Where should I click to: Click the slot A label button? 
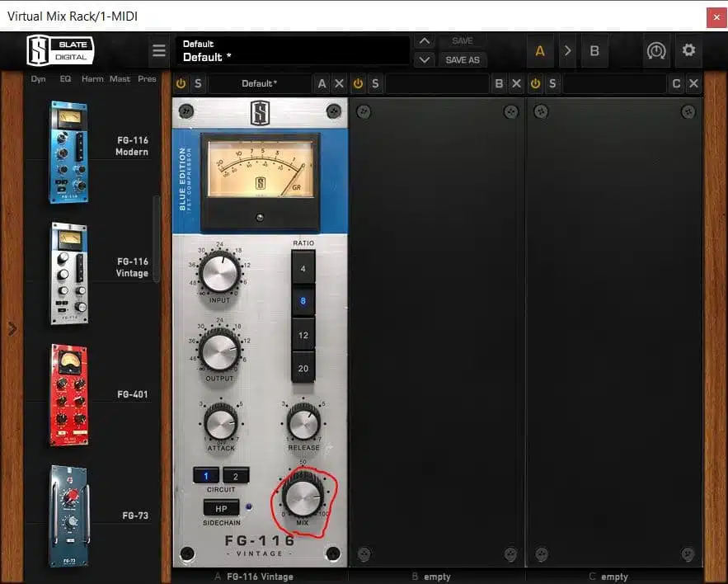(322, 83)
